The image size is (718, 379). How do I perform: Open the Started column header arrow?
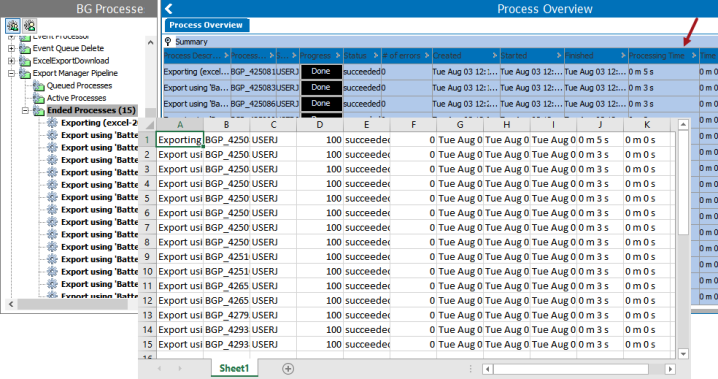[559, 55]
